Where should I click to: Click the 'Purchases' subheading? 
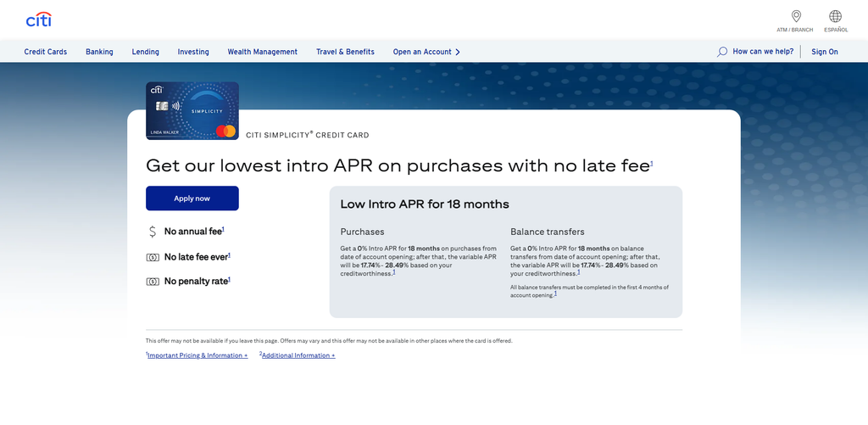pyautogui.click(x=362, y=232)
